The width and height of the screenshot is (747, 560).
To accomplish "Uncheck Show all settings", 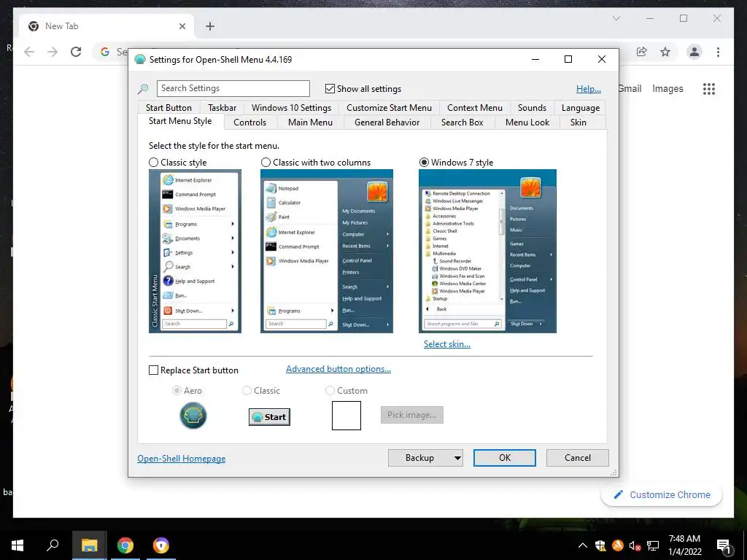I will click(330, 88).
